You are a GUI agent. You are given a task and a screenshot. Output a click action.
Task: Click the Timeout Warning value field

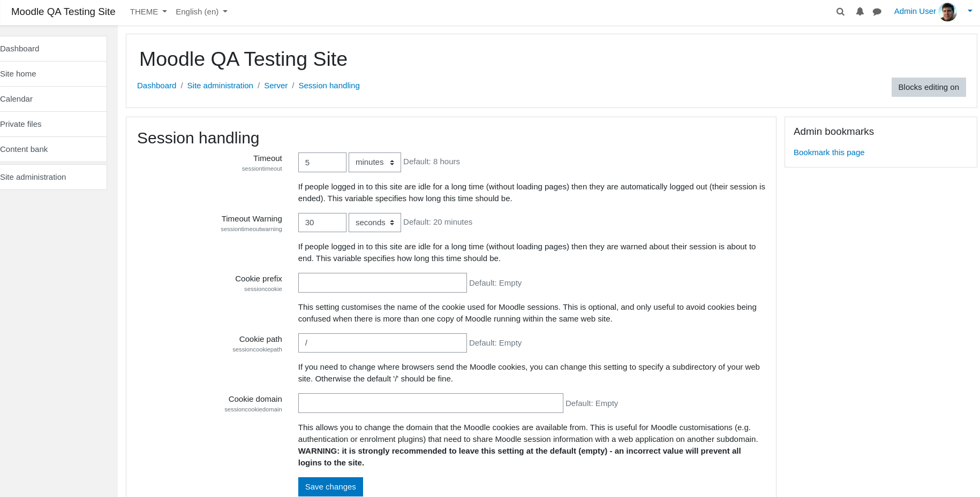pyautogui.click(x=322, y=223)
